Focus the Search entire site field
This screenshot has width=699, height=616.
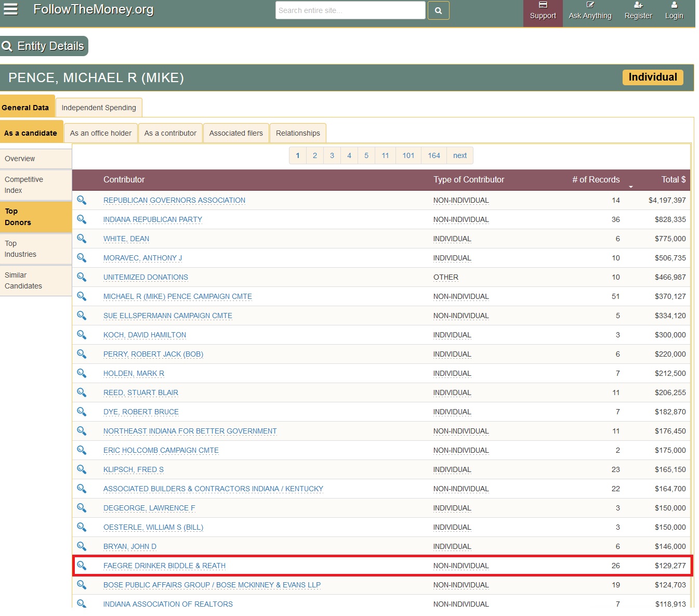(x=350, y=10)
